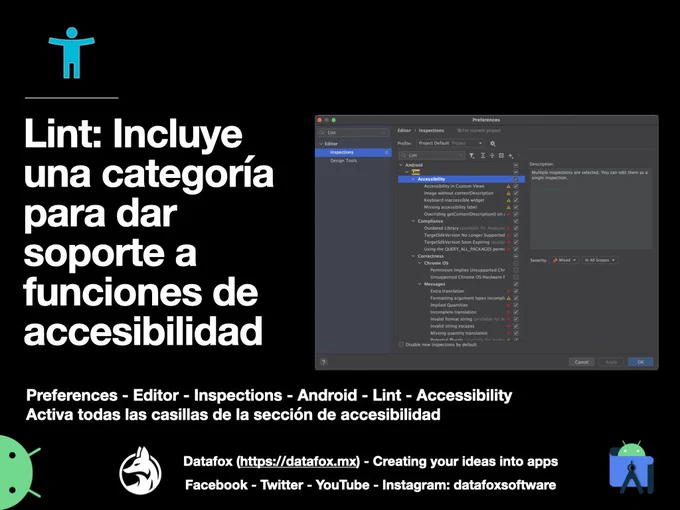Viewport: 680px width, 510px height.
Task: Click the add inspection plus icon
Action: pyautogui.click(x=511, y=155)
